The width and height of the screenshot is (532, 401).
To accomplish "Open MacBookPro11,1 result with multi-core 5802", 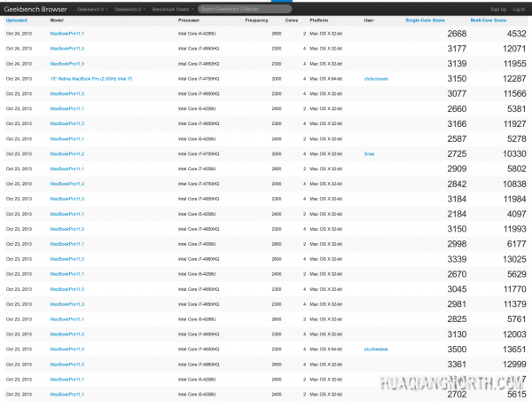I will [66, 169].
